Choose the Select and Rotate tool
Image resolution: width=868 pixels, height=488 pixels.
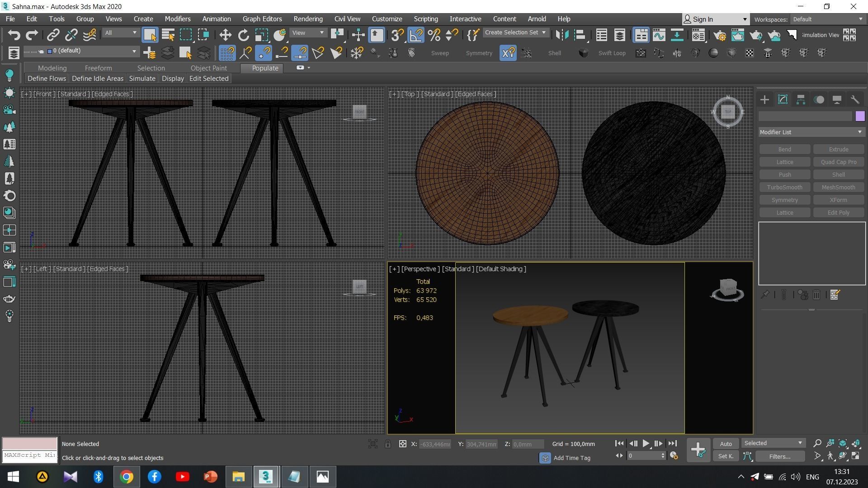[x=244, y=35]
